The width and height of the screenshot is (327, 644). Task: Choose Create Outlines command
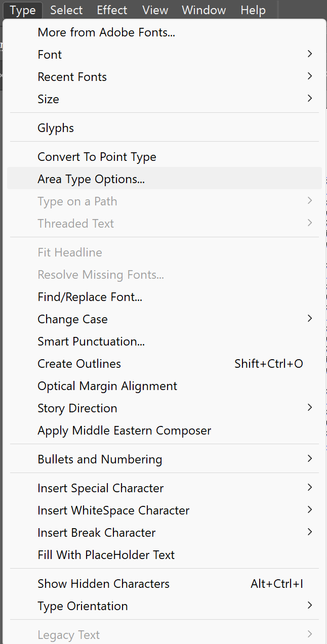(79, 364)
